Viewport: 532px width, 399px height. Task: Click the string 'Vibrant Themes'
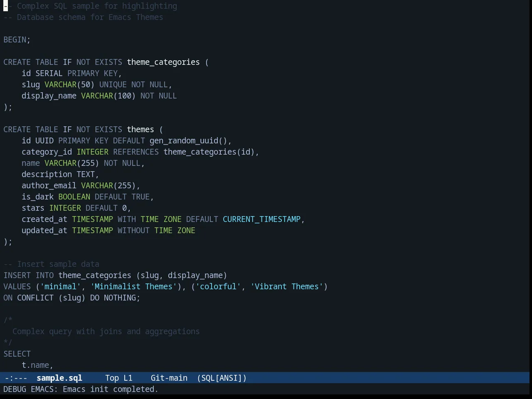(x=287, y=286)
